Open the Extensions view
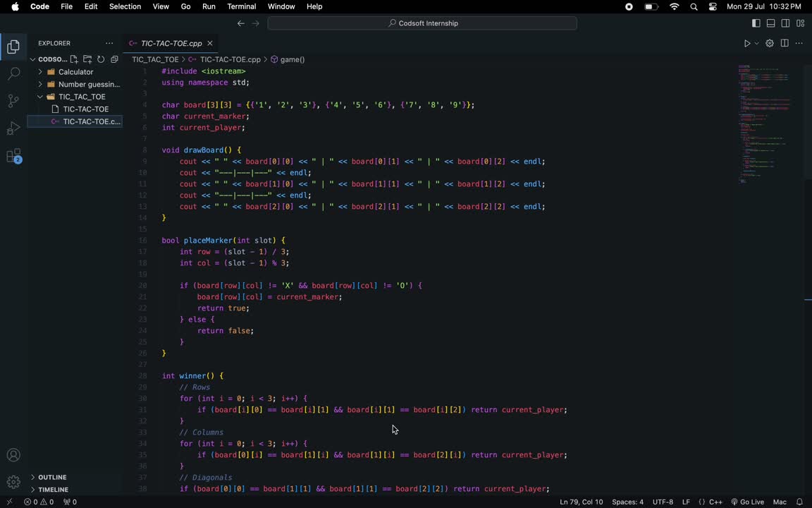Screen dimensions: 812x508 pyautogui.click(x=13, y=156)
